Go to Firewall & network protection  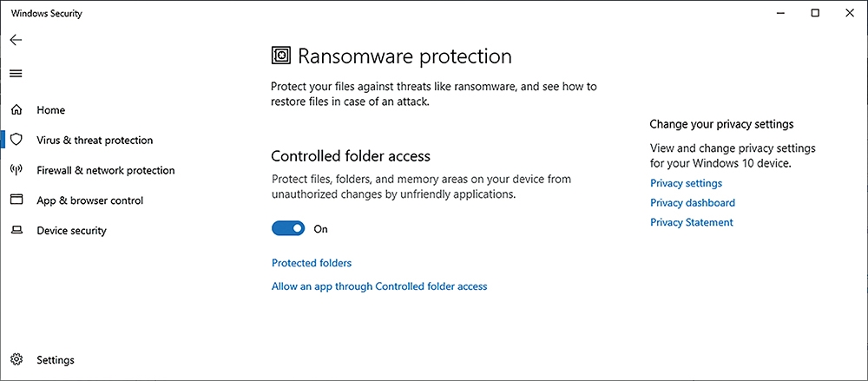(x=106, y=170)
